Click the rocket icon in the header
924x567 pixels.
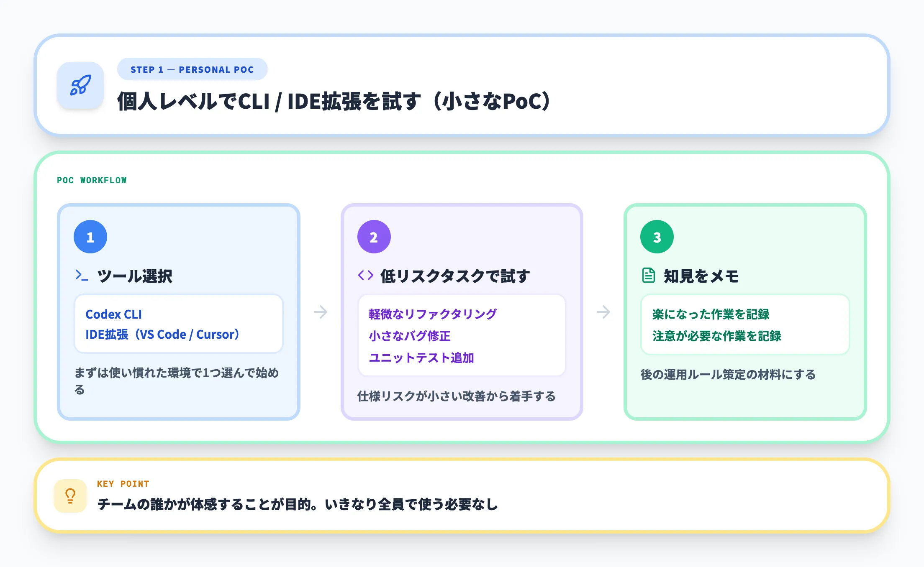(x=80, y=85)
